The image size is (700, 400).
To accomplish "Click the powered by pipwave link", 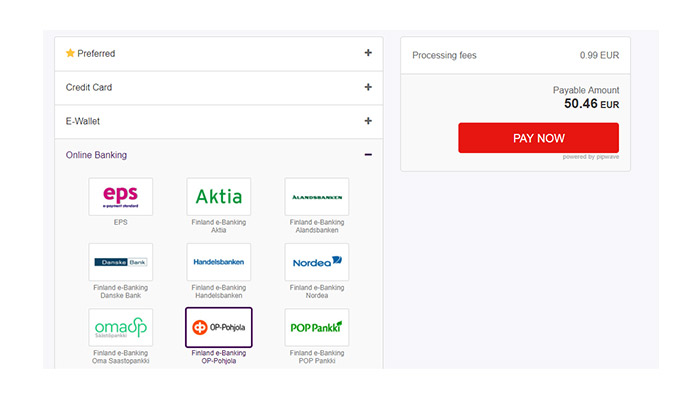I will [x=591, y=157].
